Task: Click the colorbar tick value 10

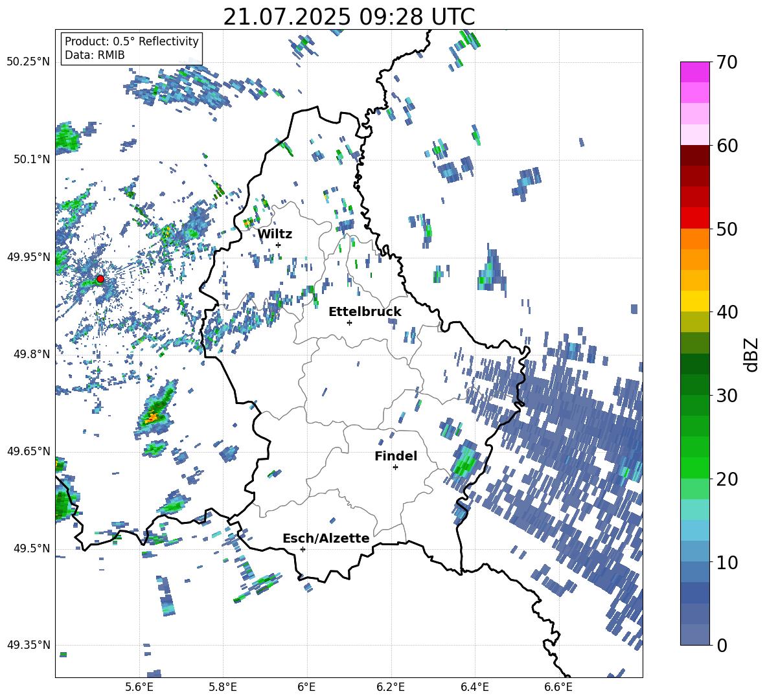Action: [x=727, y=562]
